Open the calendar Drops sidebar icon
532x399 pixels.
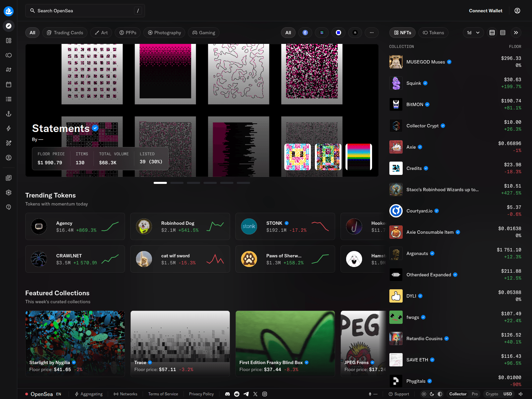9,84
